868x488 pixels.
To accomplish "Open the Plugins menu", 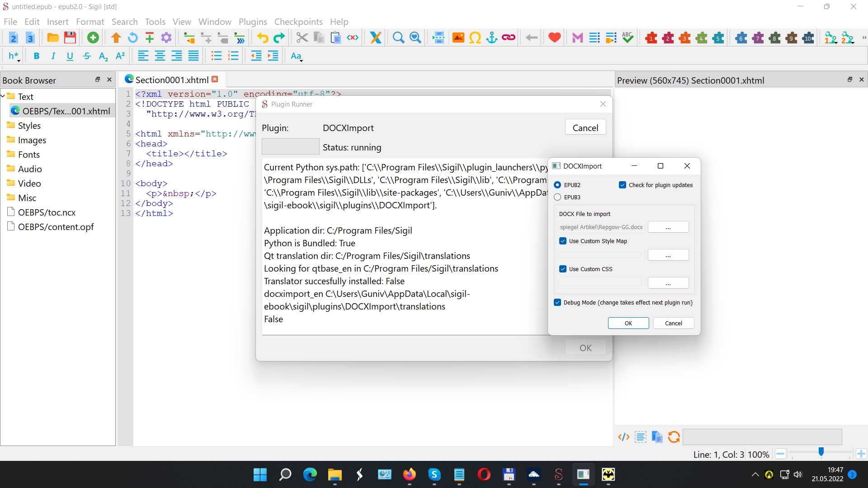I will tap(253, 22).
